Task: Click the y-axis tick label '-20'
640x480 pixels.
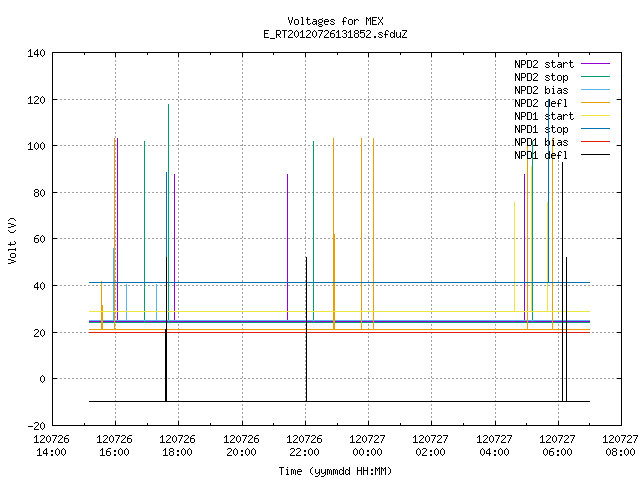Action: (x=37, y=426)
